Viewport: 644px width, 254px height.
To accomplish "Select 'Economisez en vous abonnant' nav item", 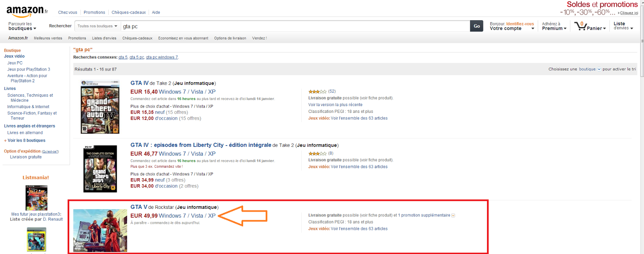I will [x=183, y=38].
